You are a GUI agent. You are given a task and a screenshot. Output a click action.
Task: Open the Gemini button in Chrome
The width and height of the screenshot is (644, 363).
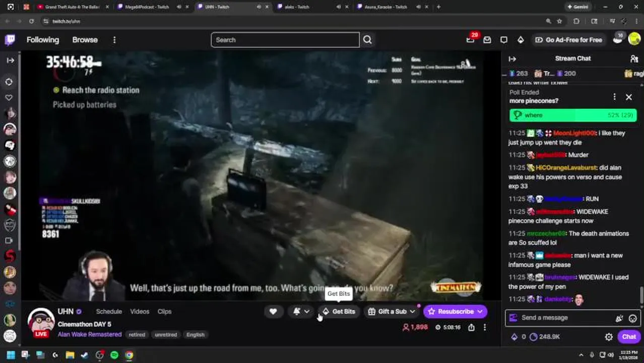click(x=577, y=7)
